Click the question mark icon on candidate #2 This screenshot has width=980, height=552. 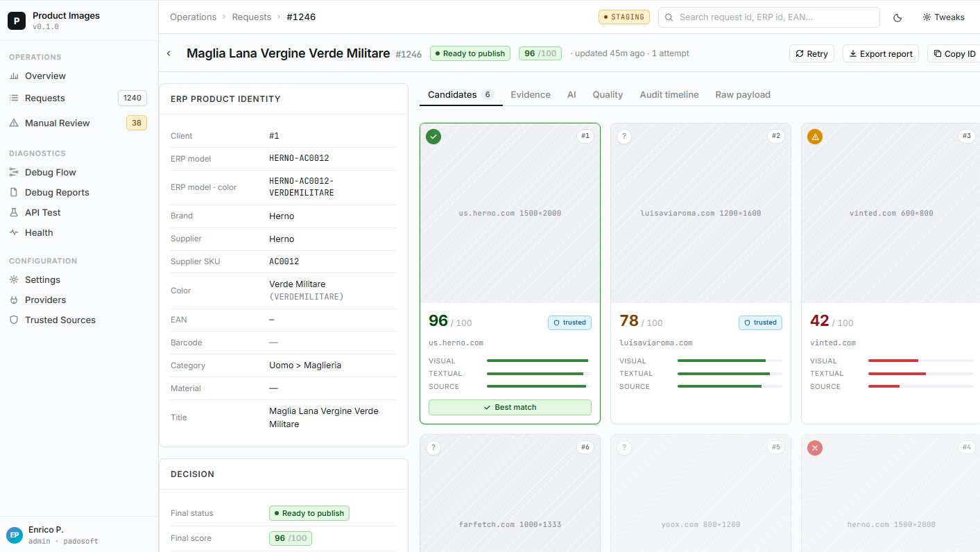pos(624,137)
